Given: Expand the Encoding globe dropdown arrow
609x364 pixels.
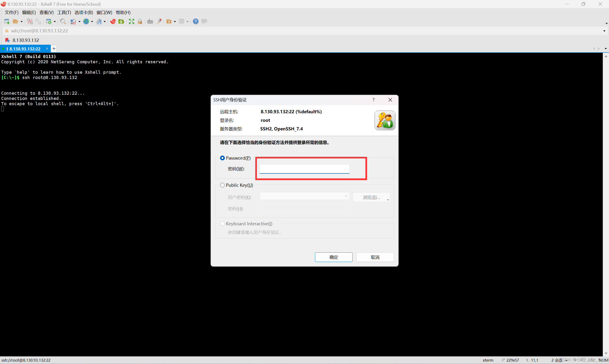Looking at the screenshot, I should [92, 22].
